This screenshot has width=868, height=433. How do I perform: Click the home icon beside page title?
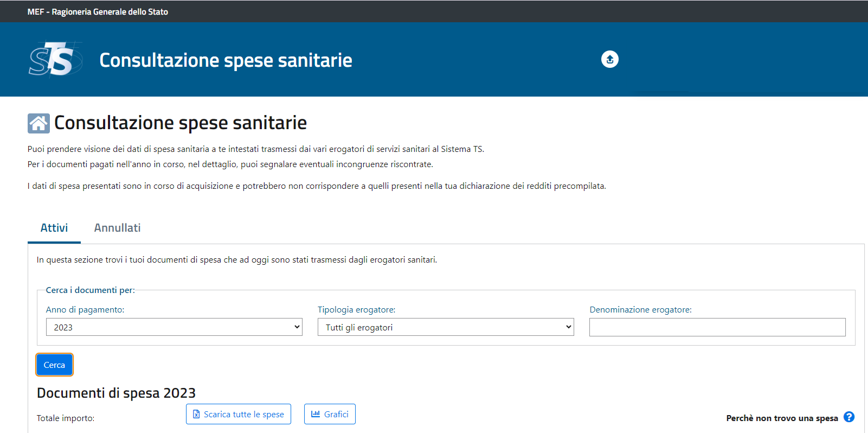[38, 123]
